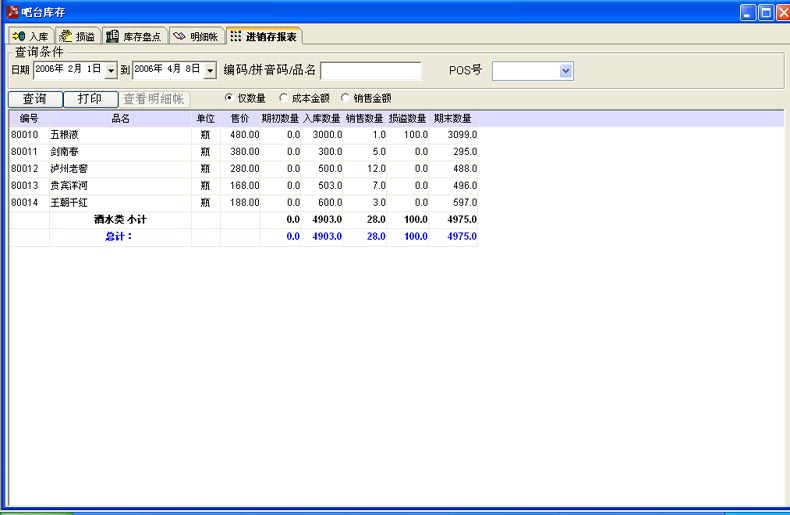This screenshot has height=515, width=790.
Task: Click the 库存盘点 tab icon
Action: point(113,36)
